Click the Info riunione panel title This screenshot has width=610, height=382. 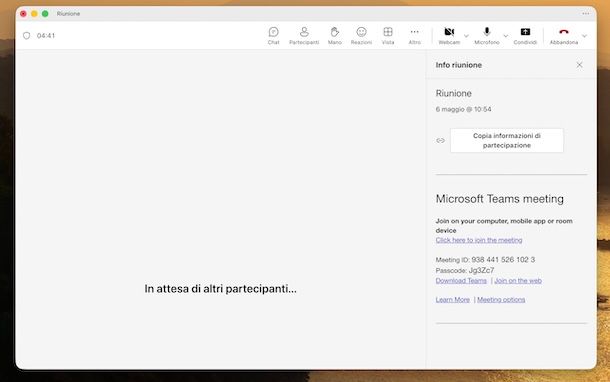(459, 65)
